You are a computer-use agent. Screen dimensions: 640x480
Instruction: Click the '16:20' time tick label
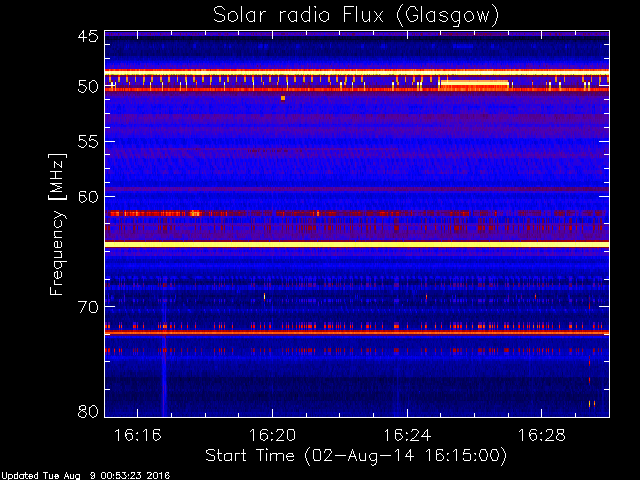point(272,435)
